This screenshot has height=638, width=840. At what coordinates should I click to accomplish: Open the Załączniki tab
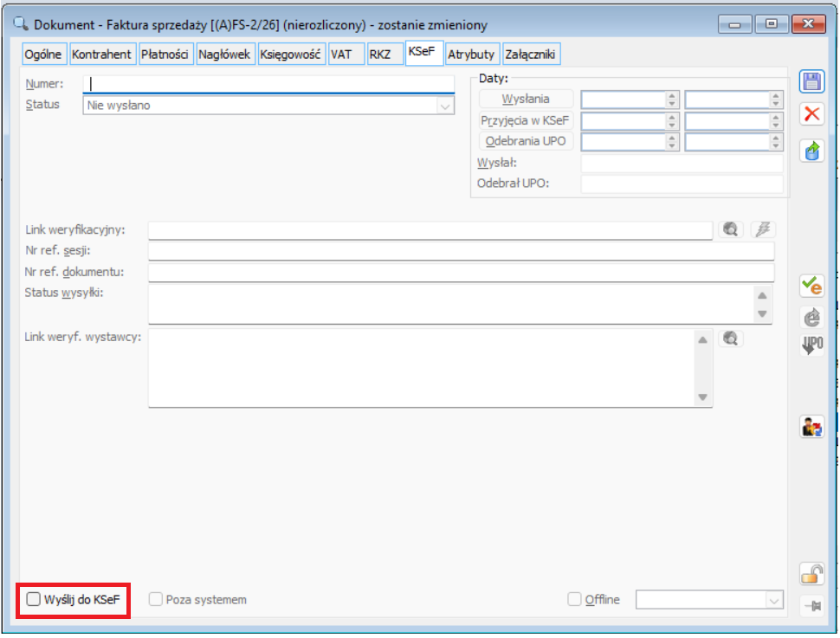tap(531, 55)
